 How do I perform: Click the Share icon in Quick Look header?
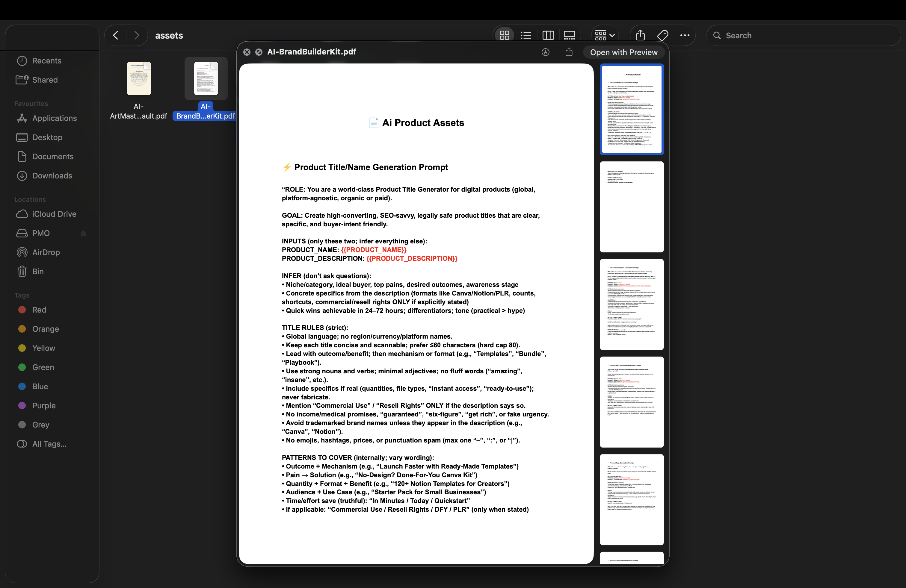point(569,52)
